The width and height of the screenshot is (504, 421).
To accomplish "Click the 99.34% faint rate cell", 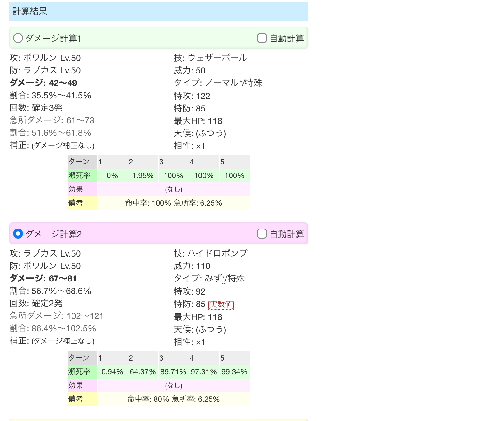I will coord(234,372).
